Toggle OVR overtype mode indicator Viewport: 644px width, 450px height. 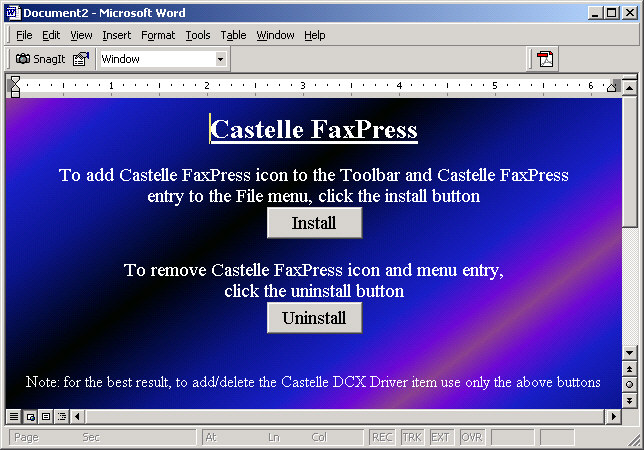pyautogui.click(x=471, y=438)
